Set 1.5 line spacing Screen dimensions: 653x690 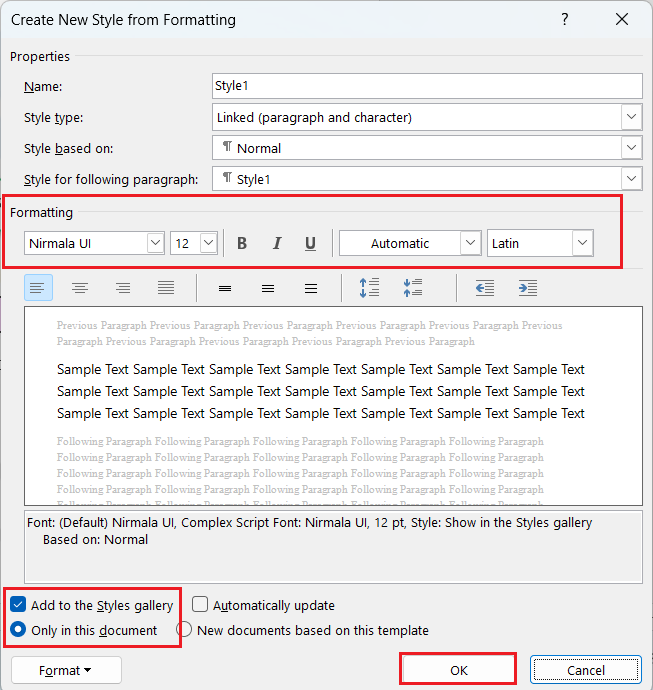coord(268,288)
